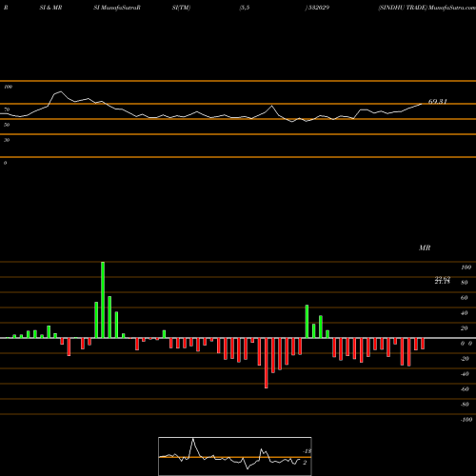Screen dimensions: 476x476
Task: Click the 69.31 RSI value label
Action: pyautogui.click(x=438, y=102)
